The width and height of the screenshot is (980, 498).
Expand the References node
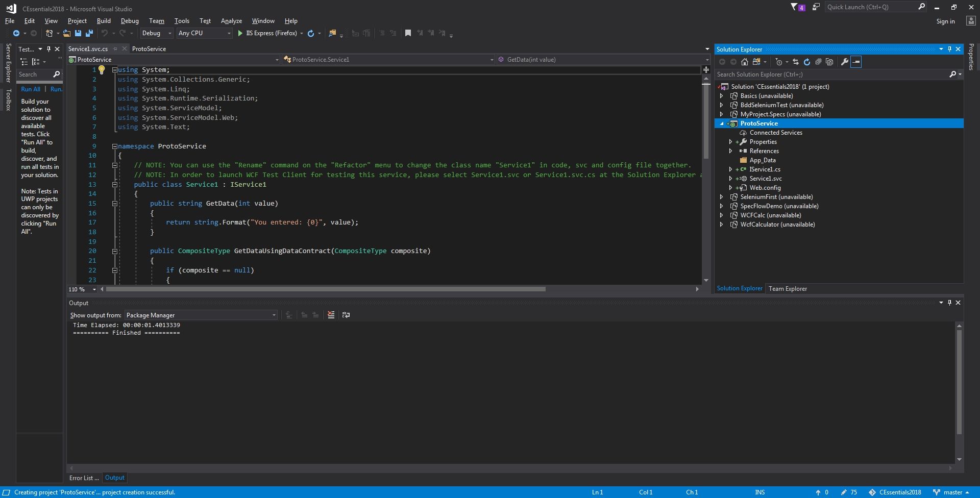tap(730, 151)
